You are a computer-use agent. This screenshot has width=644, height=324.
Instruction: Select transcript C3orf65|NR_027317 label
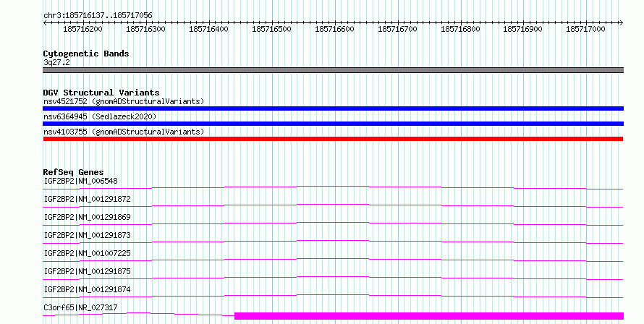[x=80, y=307]
